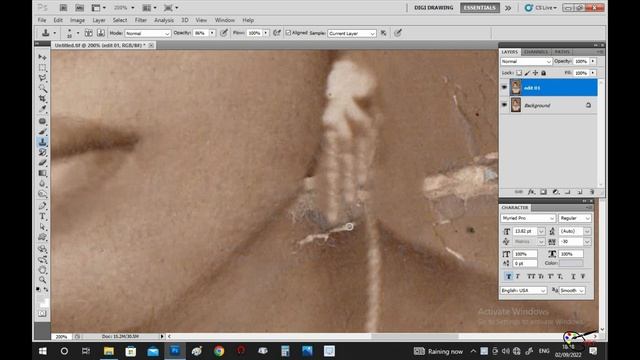The image size is (640, 360).
Task: Open the Image menu
Action: click(77, 20)
